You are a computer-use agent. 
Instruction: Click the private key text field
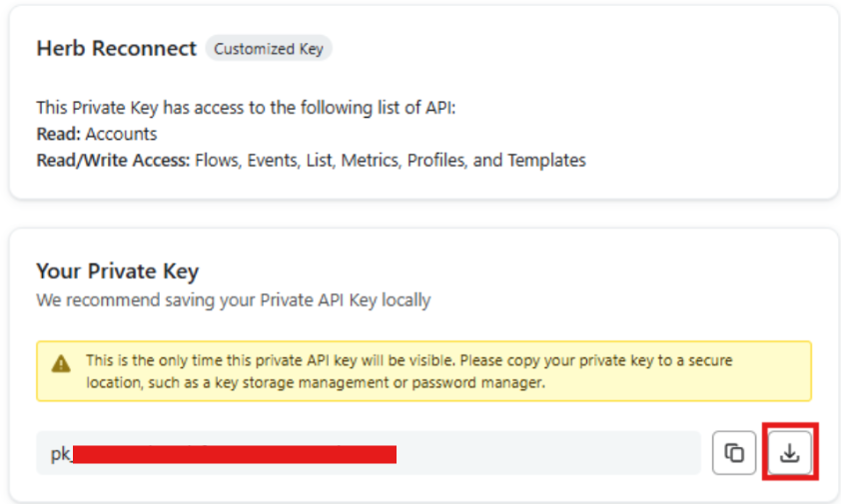coord(549,454)
